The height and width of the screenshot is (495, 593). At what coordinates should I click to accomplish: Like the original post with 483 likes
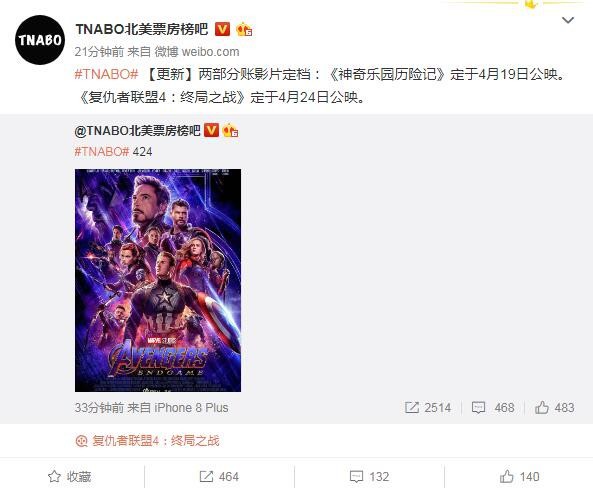coord(554,408)
